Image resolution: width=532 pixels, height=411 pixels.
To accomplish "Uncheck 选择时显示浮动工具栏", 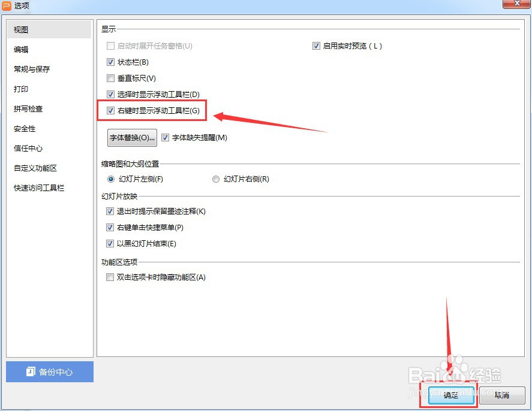I will click(x=111, y=93).
